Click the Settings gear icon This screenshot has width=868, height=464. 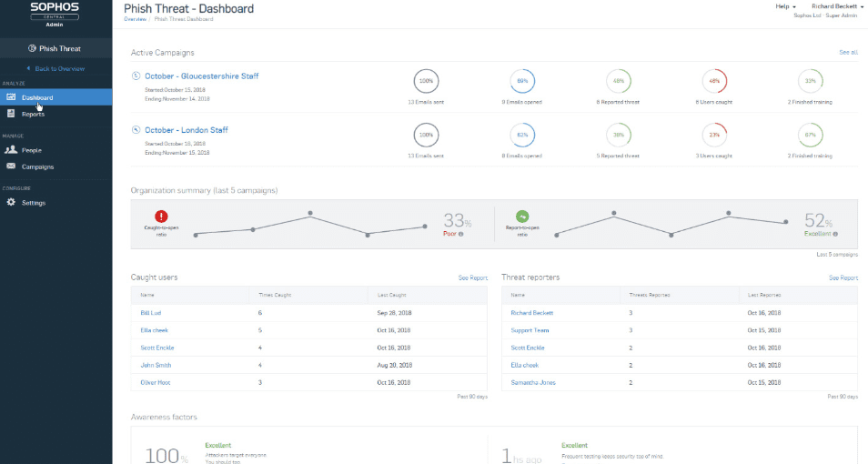coord(11,202)
